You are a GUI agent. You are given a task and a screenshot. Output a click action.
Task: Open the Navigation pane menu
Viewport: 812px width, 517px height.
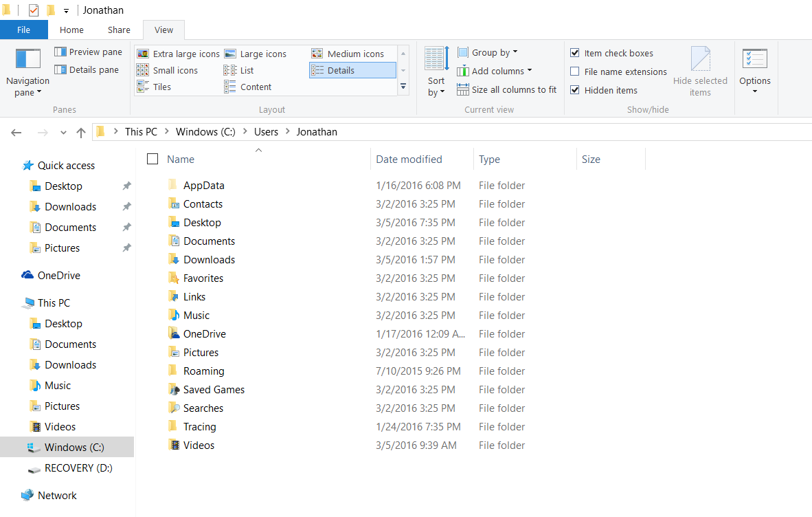tap(27, 72)
